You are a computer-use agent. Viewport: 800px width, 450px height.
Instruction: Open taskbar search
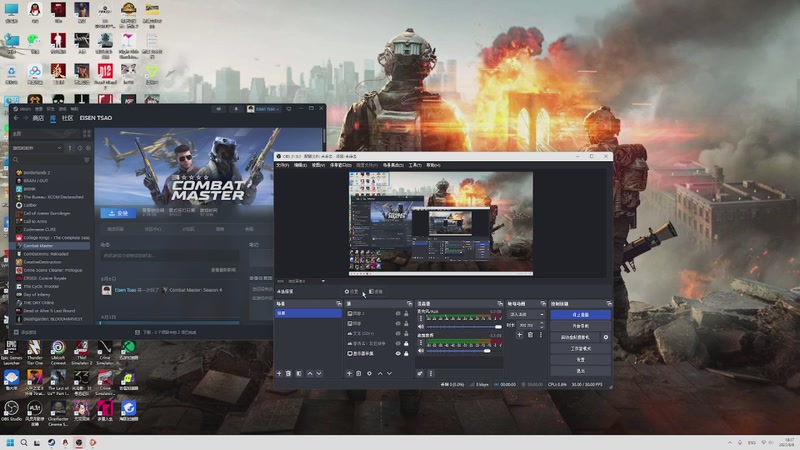[x=24, y=442]
